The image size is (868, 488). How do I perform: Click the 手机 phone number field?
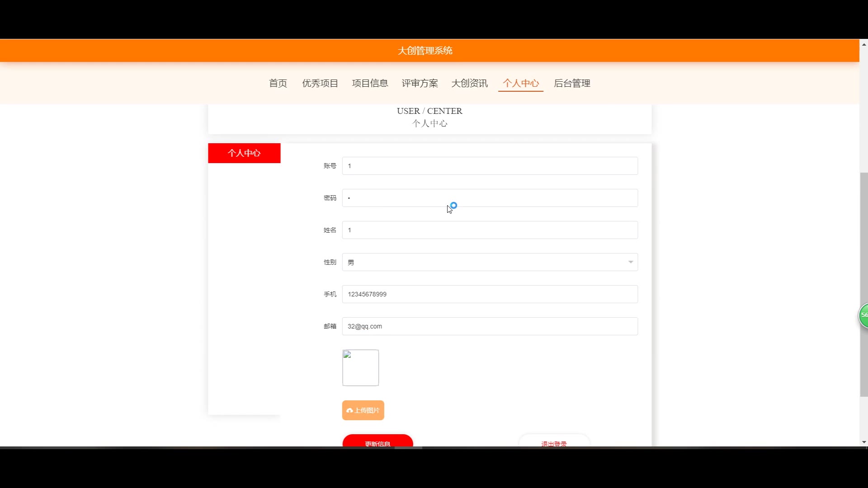pos(490,294)
